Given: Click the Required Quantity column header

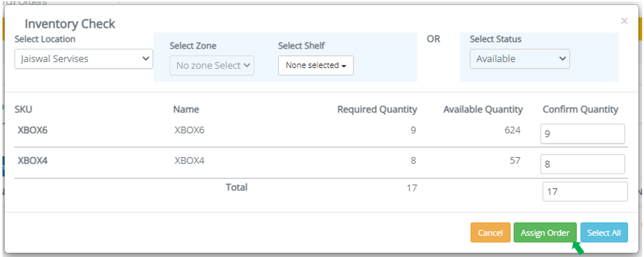Looking at the screenshot, I should 377,109.
